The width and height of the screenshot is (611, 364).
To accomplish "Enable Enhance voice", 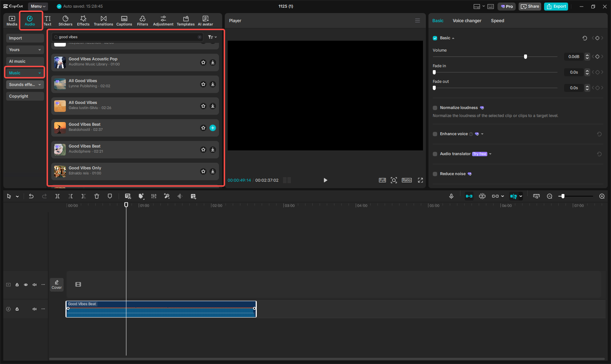I will (x=435, y=134).
